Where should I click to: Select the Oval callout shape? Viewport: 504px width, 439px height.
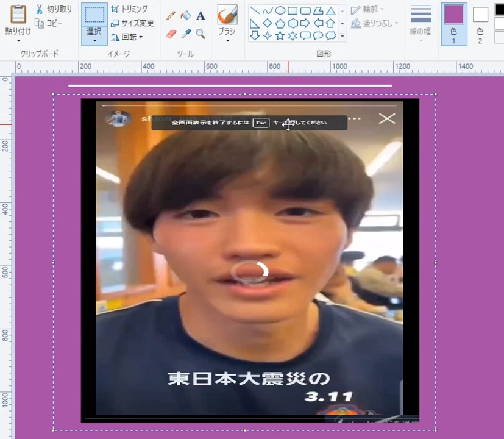[x=318, y=35]
